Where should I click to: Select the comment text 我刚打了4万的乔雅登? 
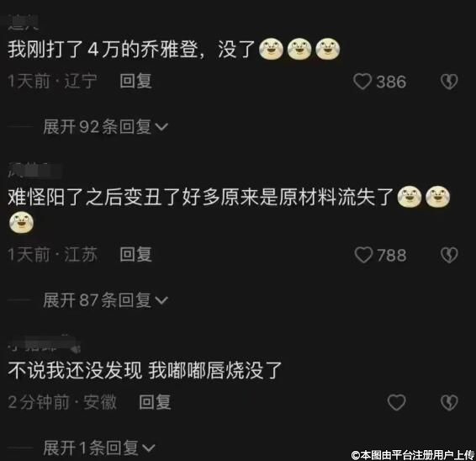click(103, 49)
